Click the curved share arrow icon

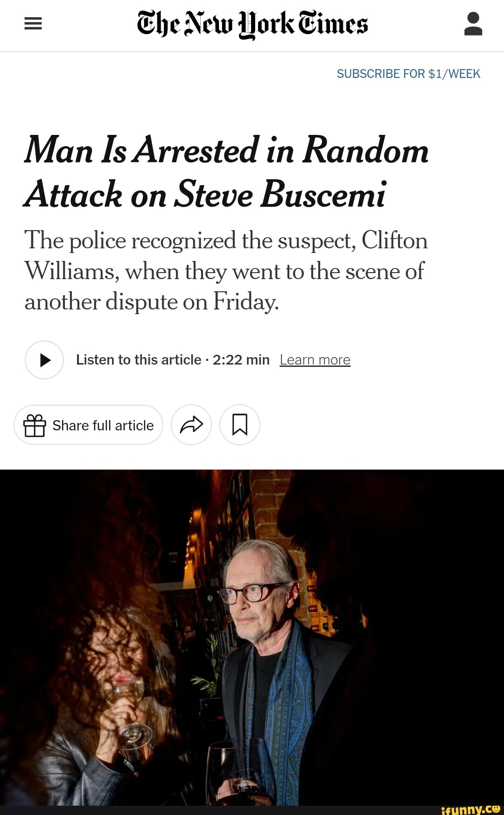191,425
